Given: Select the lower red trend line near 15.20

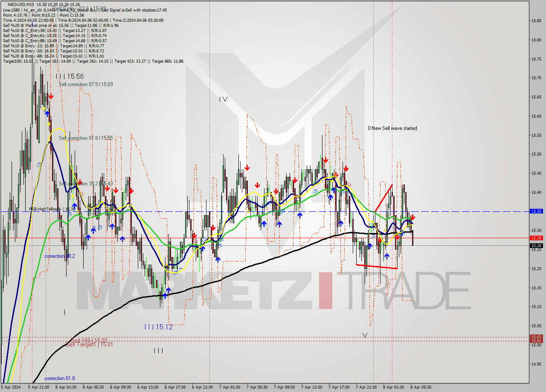Looking at the screenshot, I should click(377, 267).
